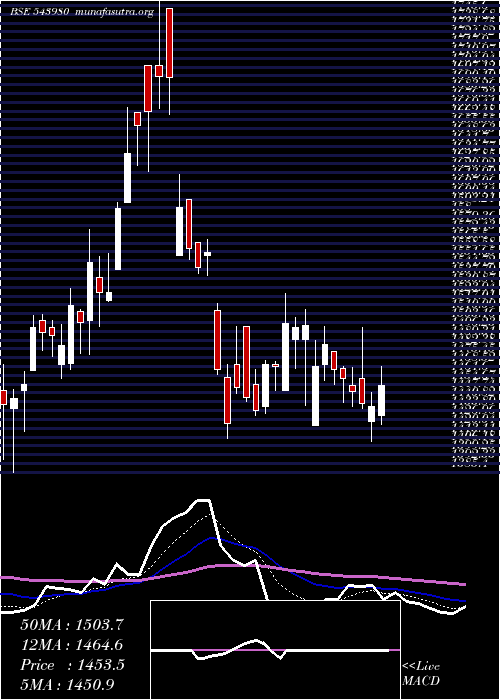The width and height of the screenshot is (500, 700).
Task: Click the 12MA : 1464.6 label
Action: (71, 645)
